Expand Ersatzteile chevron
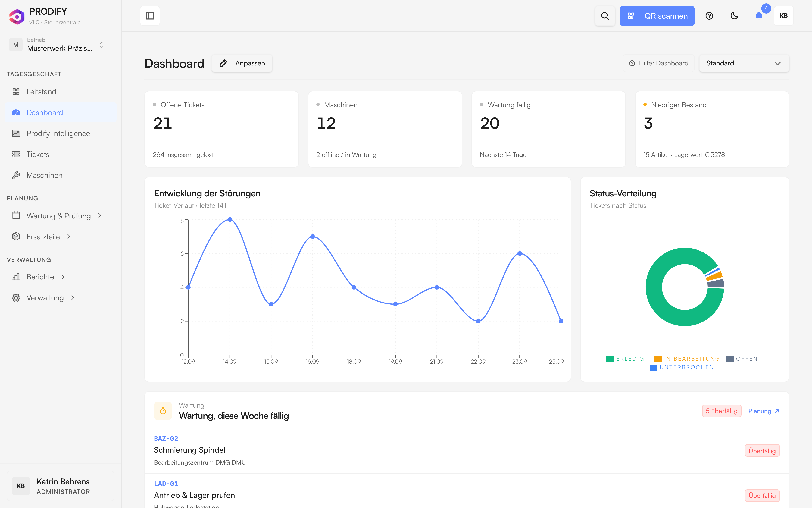This screenshot has height=508, width=812. click(69, 236)
